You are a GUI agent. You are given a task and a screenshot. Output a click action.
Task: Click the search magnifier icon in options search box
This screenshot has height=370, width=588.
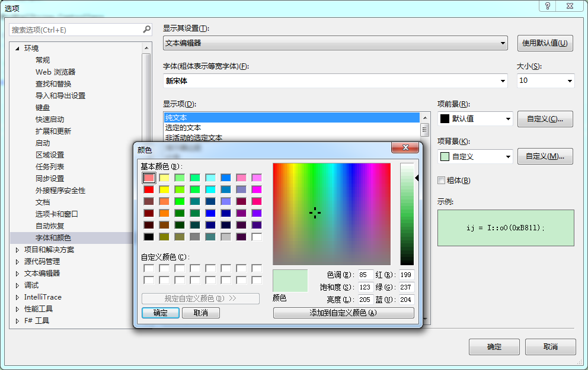pyautogui.click(x=146, y=28)
